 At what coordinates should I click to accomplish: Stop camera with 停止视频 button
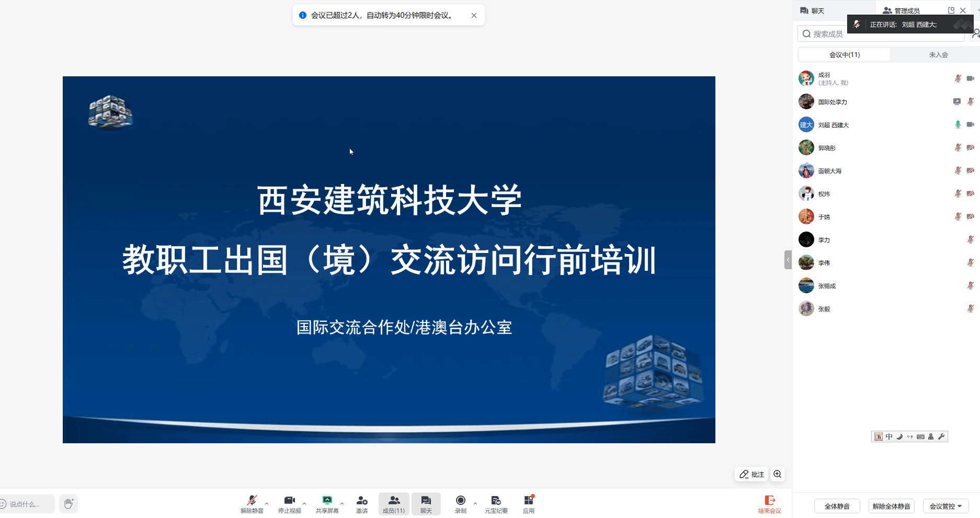click(289, 504)
